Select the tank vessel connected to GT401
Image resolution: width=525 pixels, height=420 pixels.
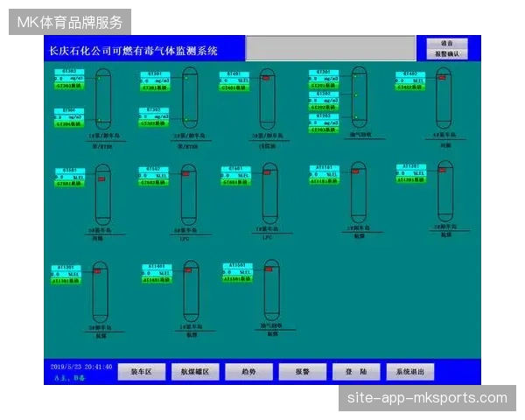coord(267,99)
